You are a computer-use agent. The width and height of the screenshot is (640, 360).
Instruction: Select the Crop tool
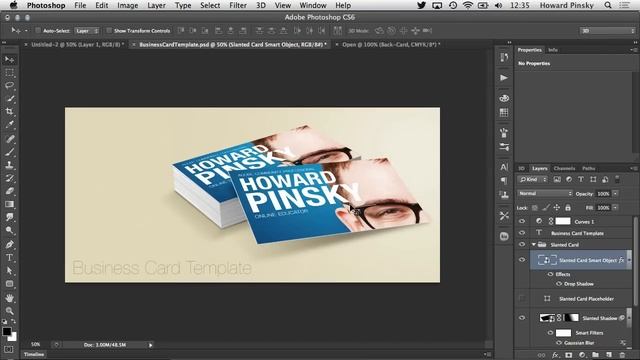point(9,111)
